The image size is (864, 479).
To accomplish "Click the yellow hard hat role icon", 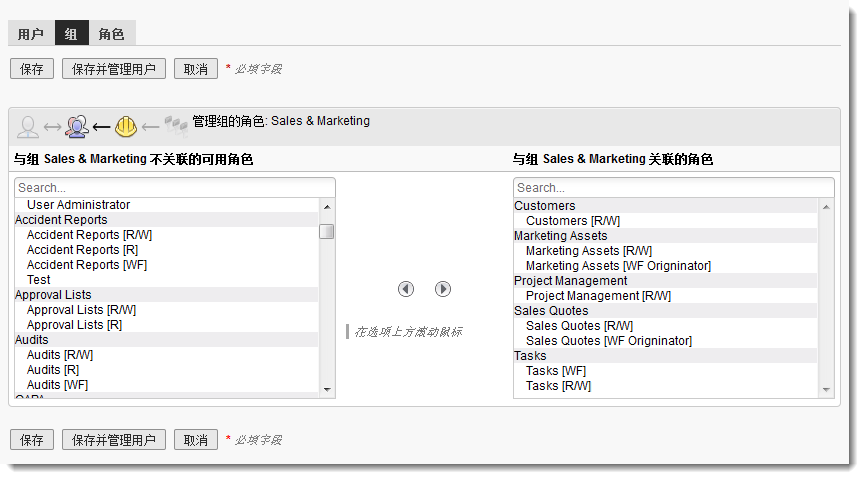I will (126, 127).
